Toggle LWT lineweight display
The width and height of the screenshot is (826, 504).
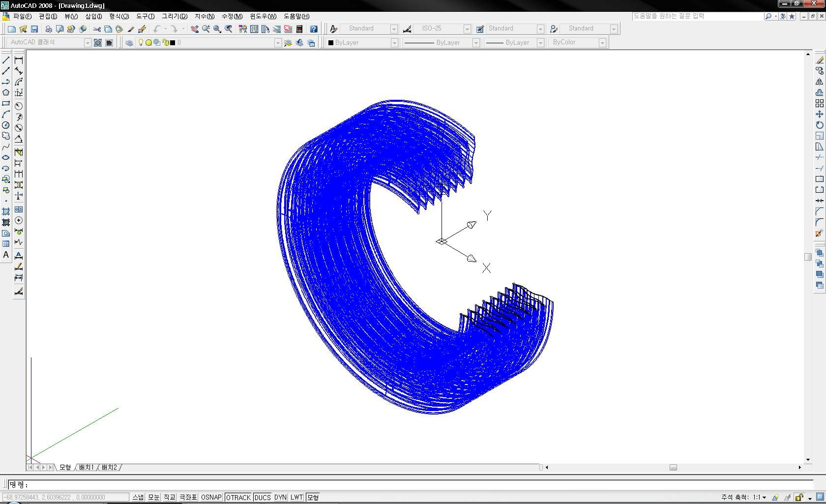tap(296, 497)
